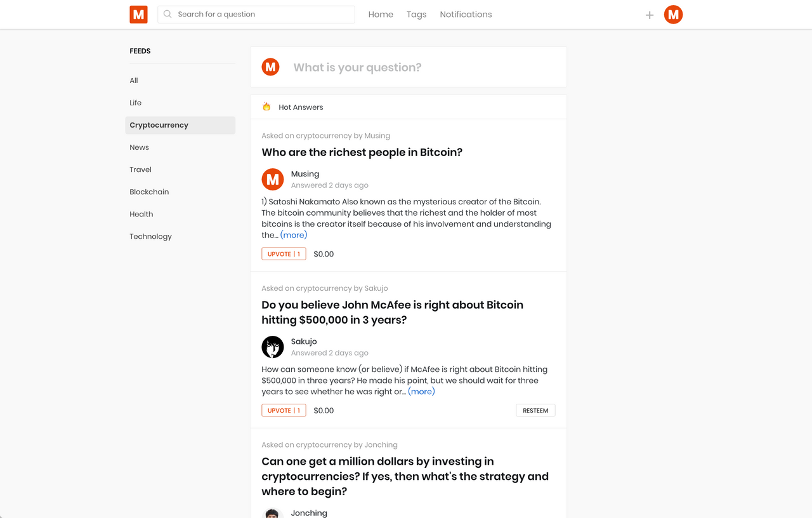Switch to the Technology feed

[x=150, y=236]
